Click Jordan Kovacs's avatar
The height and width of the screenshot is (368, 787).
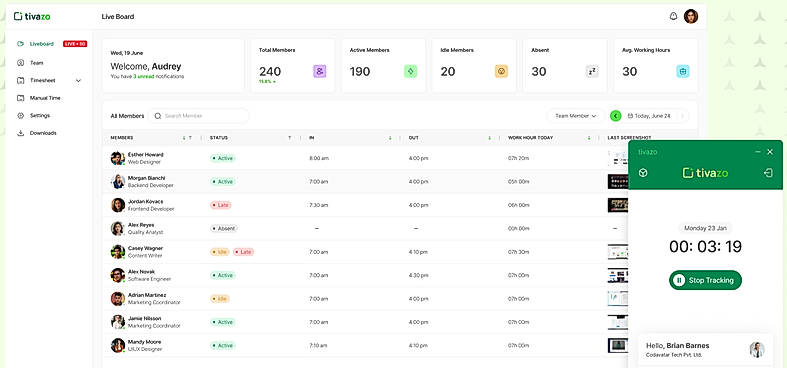tap(117, 205)
